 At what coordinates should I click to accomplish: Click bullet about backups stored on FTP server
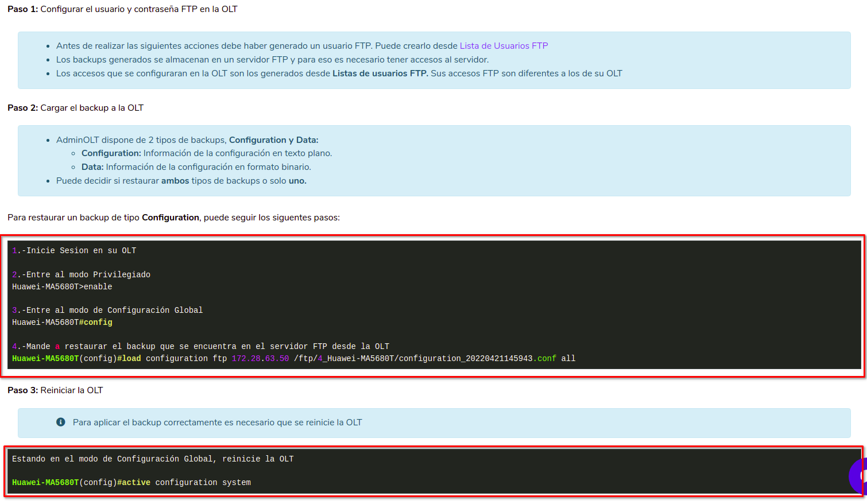click(272, 60)
